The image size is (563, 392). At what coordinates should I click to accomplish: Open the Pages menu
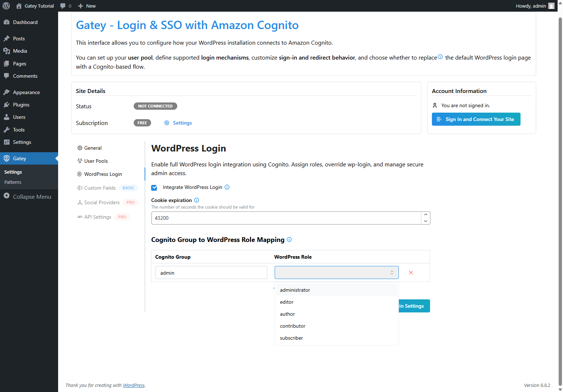point(29,64)
